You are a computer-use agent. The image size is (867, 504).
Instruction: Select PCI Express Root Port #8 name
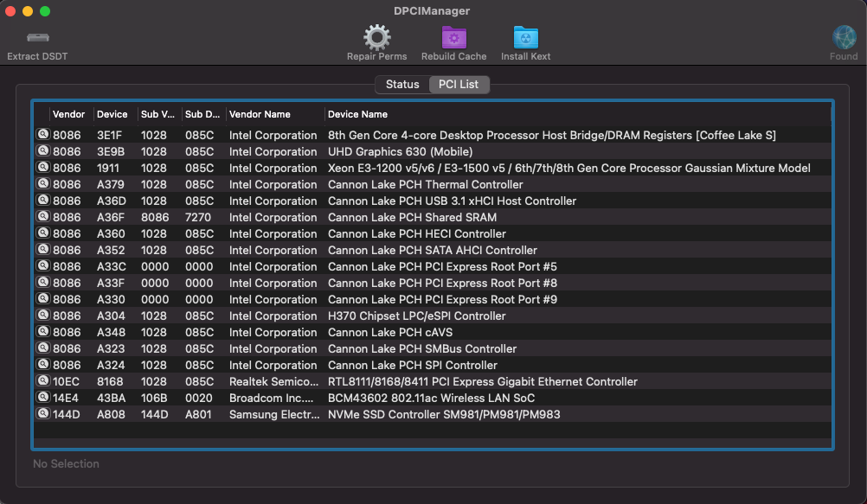pos(442,283)
